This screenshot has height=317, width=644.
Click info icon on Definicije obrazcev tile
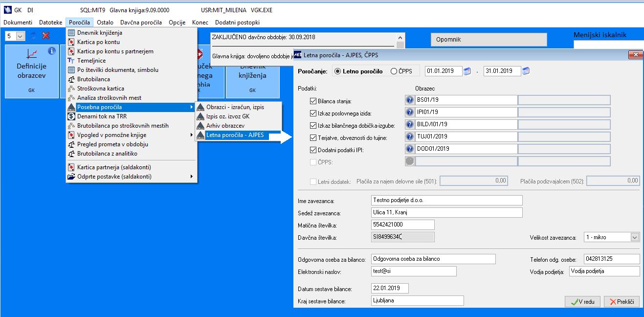[52, 51]
